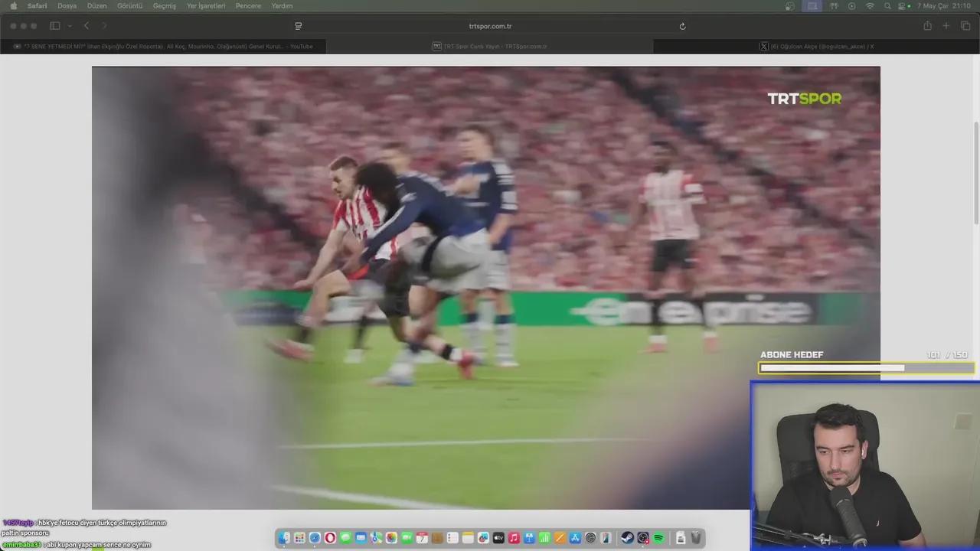Open the Wi-Fi status menu
Screen dimensions: 980x551
[870, 5]
